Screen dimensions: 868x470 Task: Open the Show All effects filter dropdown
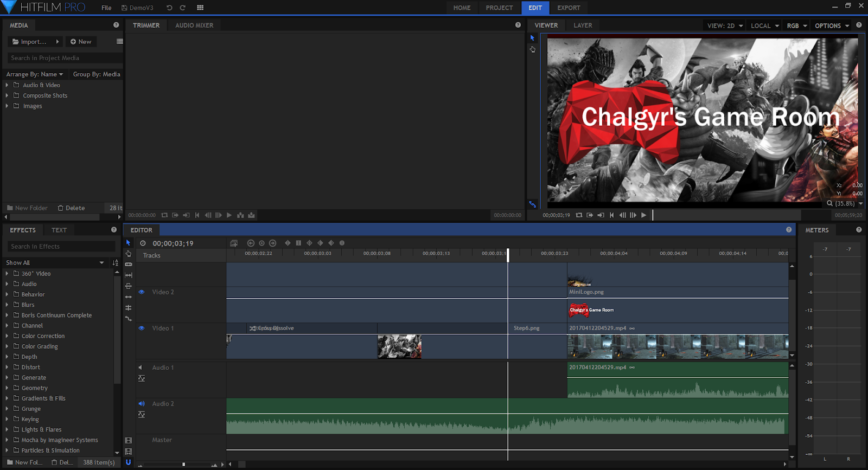[x=55, y=262]
